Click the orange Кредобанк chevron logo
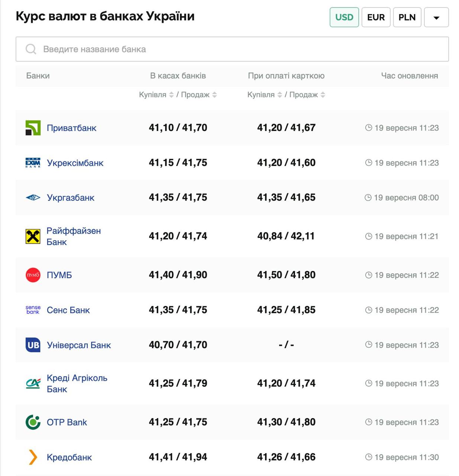 point(33,457)
